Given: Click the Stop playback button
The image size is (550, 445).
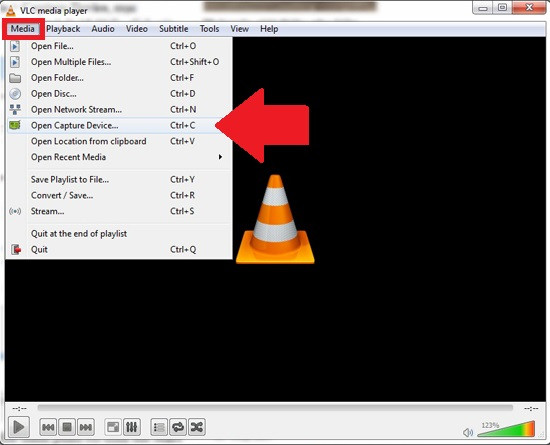Looking at the screenshot, I should point(67,427).
